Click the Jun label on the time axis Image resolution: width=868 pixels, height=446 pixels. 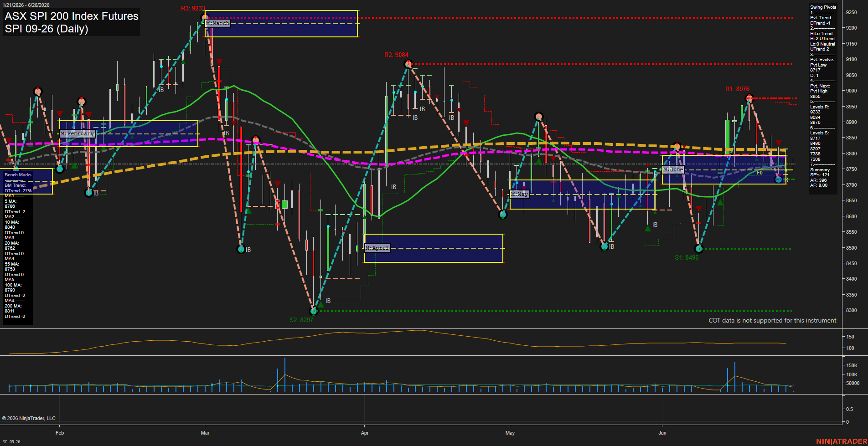[662, 433]
